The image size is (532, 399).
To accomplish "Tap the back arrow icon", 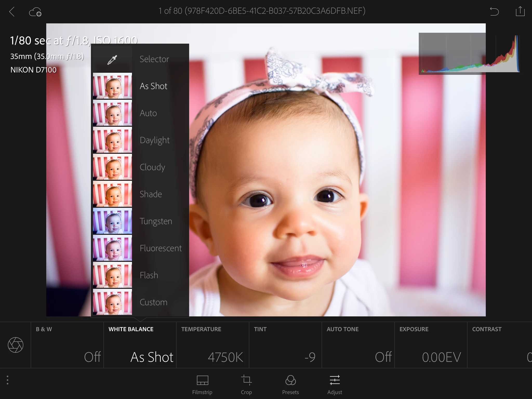I will [x=12, y=12].
